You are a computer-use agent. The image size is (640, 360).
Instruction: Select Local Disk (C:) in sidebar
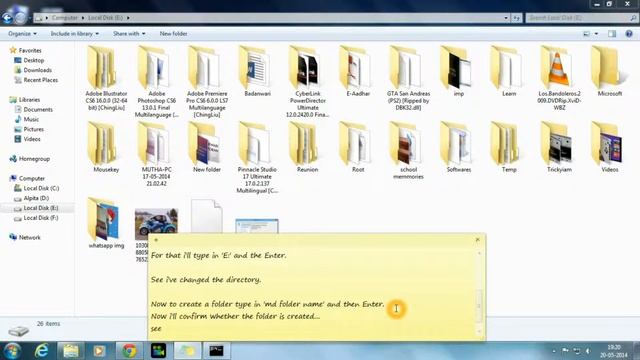[41, 188]
